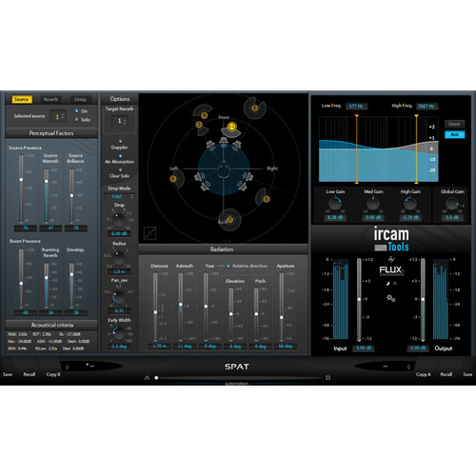Click the Drop 6.00 dB value field

coord(119,233)
